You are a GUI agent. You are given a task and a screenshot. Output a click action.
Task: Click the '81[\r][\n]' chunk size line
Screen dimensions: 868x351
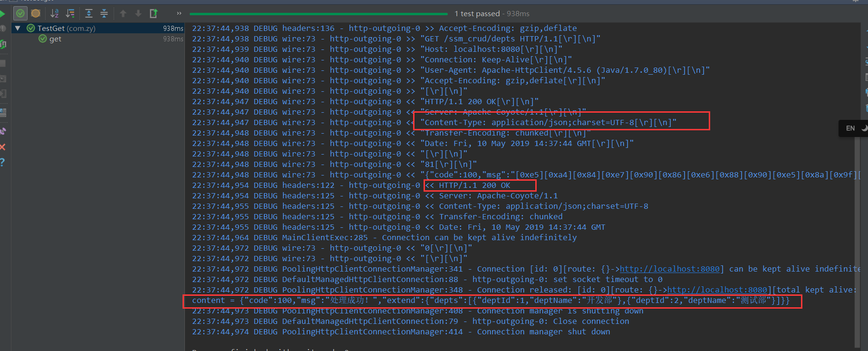(x=335, y=164)
